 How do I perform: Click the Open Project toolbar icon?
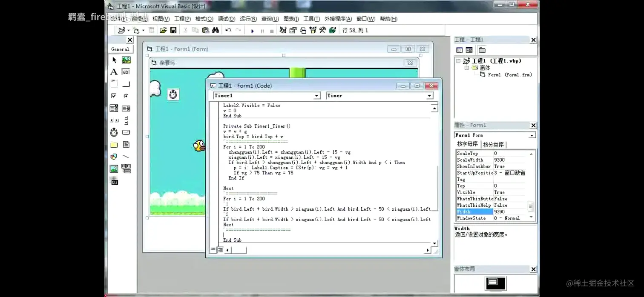163,30
